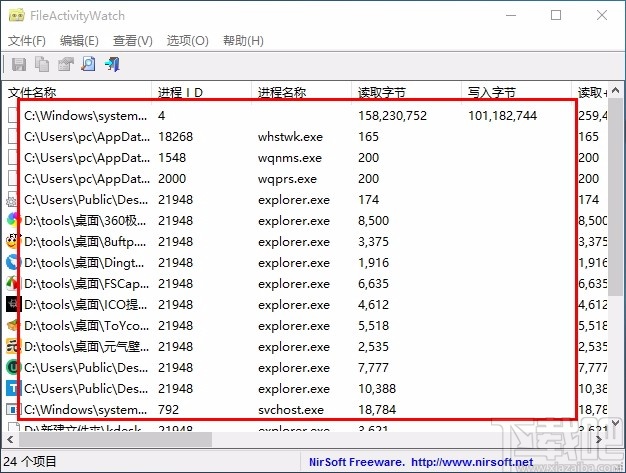Click the blue T icon on the 10,388 row

tap(13, 388)
